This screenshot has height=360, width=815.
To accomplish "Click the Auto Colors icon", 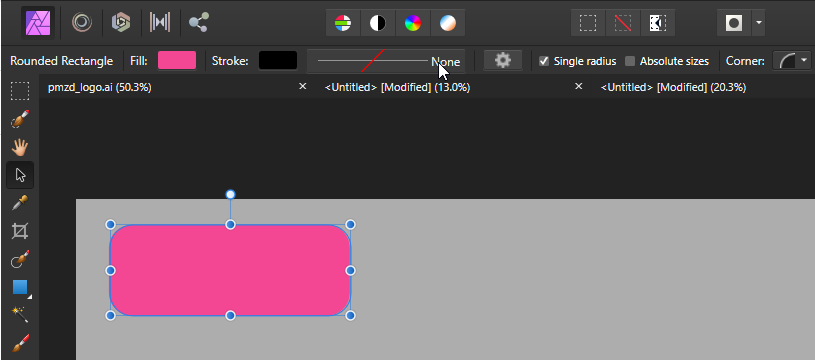I will (x=413, y=23).
